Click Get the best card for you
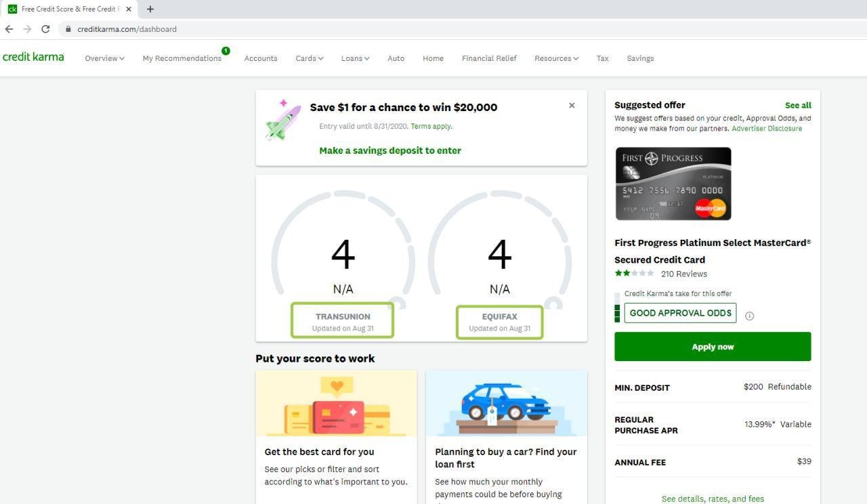Image resolution: width=867 pixels, height=504 pixels. click(x=319, y=452)
